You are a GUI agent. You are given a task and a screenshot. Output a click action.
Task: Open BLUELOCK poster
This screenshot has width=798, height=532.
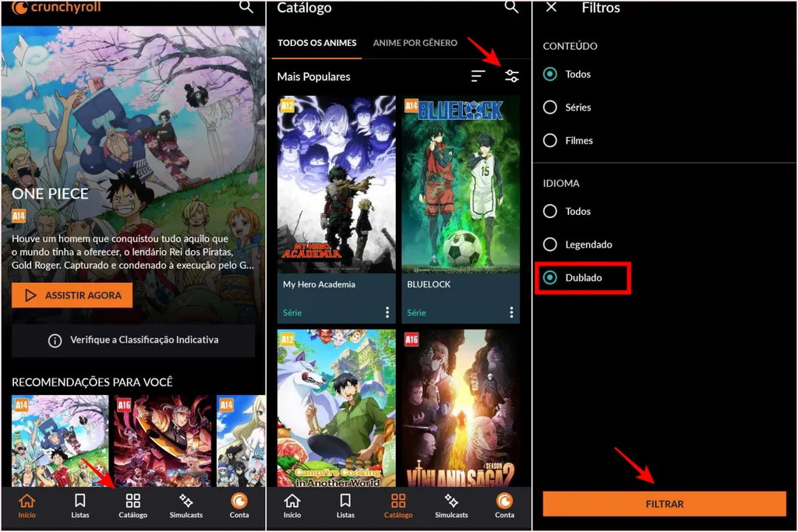pos(461,185)
